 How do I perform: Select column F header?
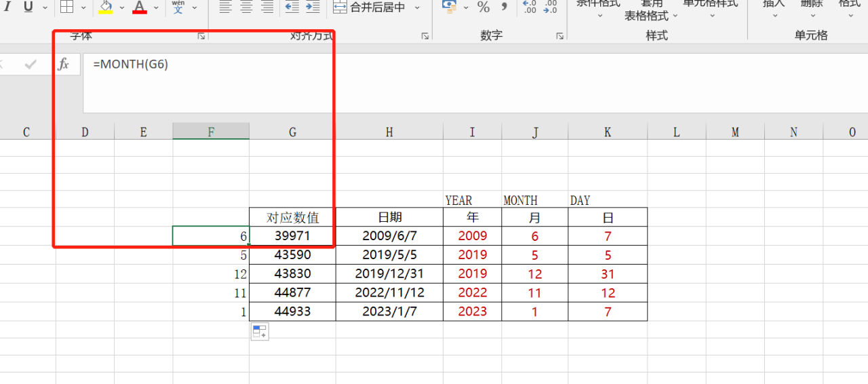[211, 132]
